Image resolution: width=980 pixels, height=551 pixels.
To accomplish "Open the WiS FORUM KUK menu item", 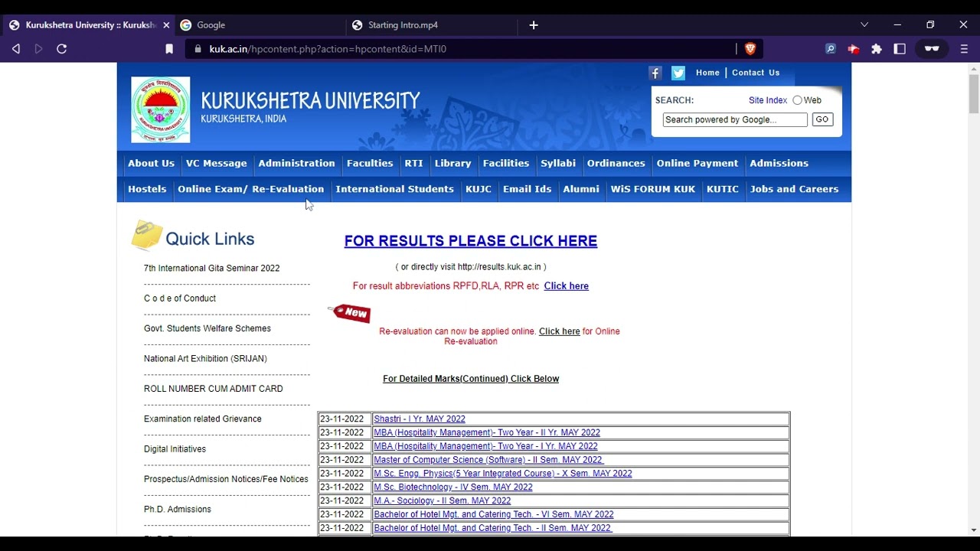I will point(653,189).
